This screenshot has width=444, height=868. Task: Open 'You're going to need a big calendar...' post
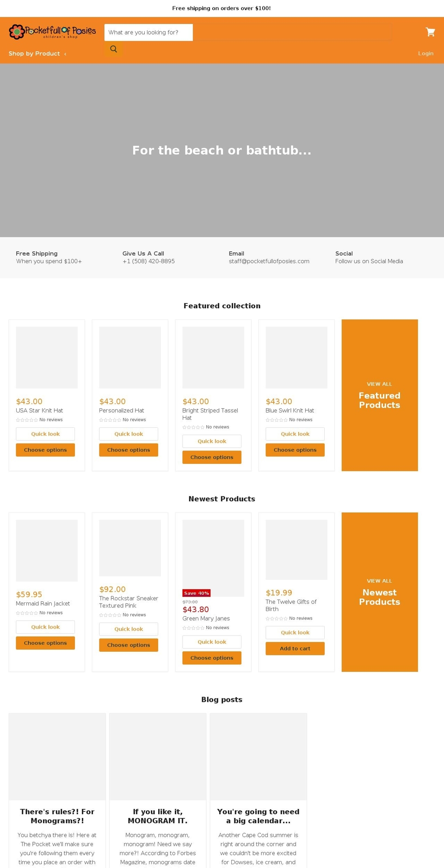pos(258,816)
